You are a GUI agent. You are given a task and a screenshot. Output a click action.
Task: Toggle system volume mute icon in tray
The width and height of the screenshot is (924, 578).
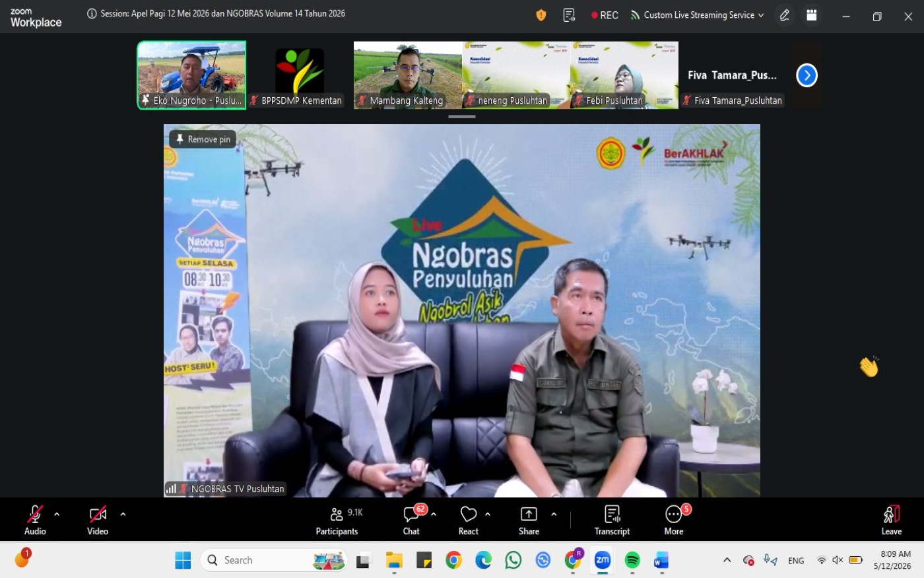[x=838, y=560]
